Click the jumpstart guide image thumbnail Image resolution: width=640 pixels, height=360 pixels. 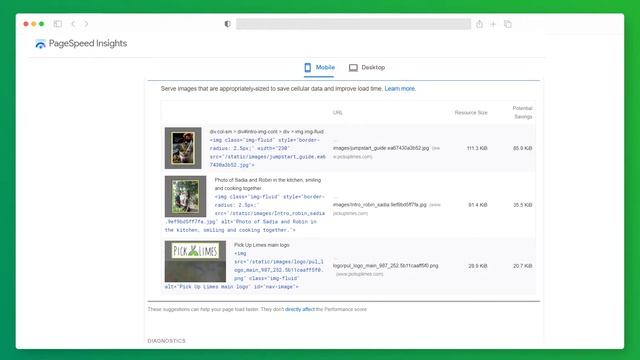pyautogui.click(x=183, y=148)
